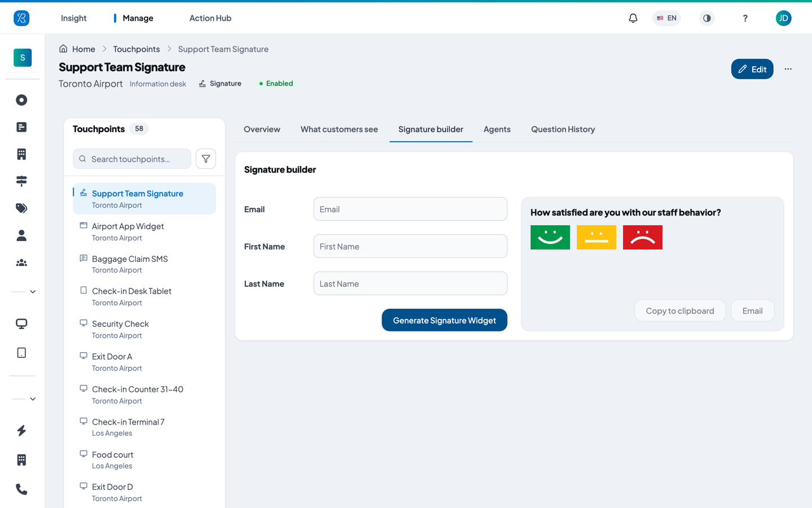Open the Question History tab
Viewport: 812px width, 508px height.
tap(563, 129)
